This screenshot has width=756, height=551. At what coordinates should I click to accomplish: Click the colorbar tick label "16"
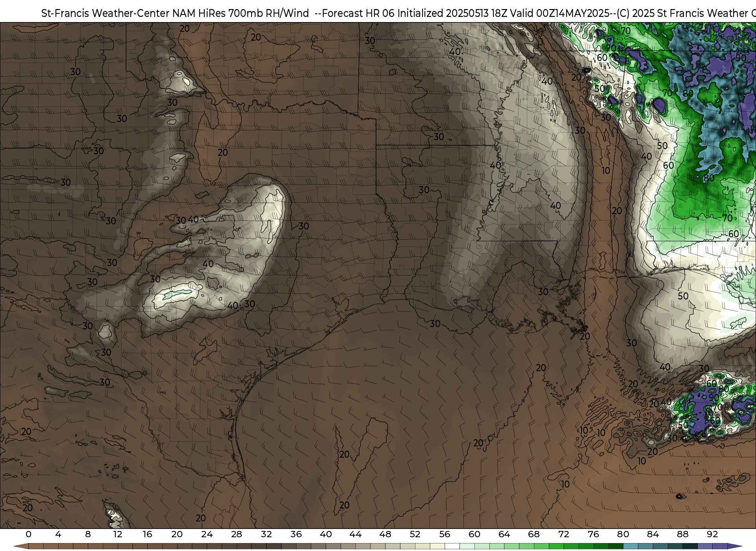[x=147, y=534]
